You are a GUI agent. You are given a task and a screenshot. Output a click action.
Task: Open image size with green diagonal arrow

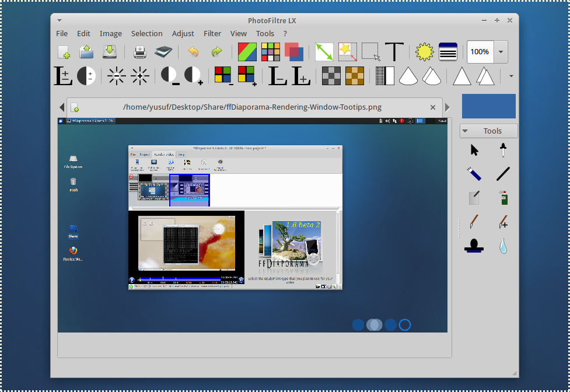coord(324,51)
